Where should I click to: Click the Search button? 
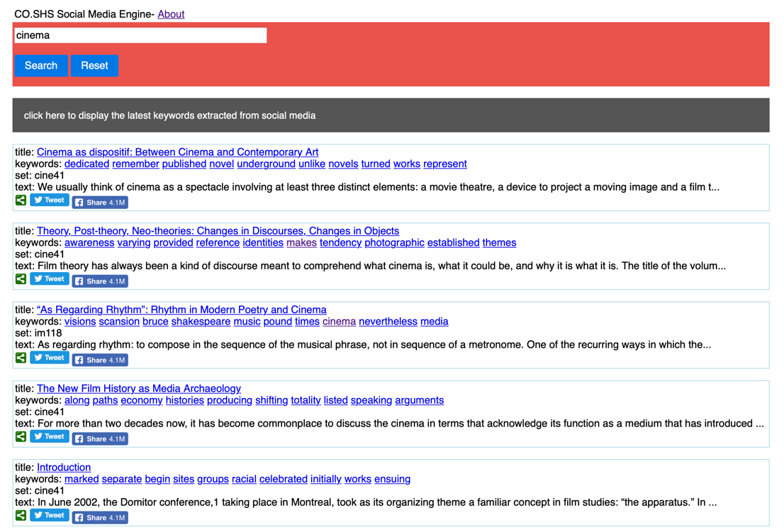click(x=41, y=65)
